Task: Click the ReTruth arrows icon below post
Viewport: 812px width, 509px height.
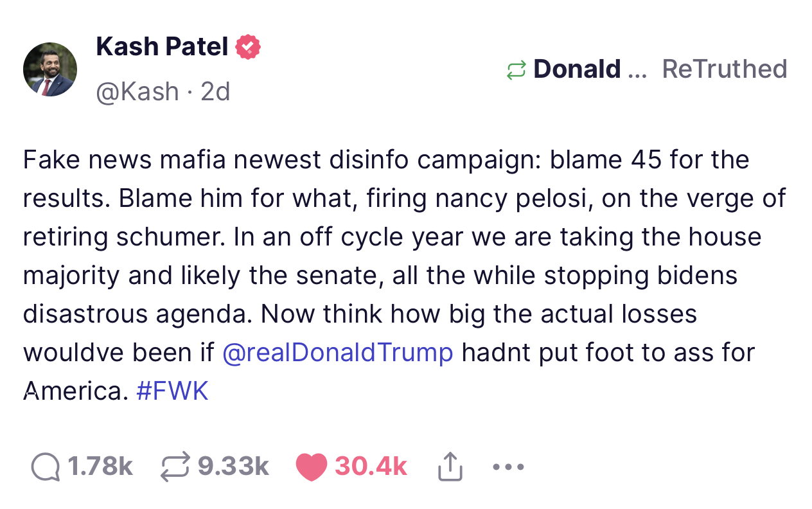Action: point(175,467)
